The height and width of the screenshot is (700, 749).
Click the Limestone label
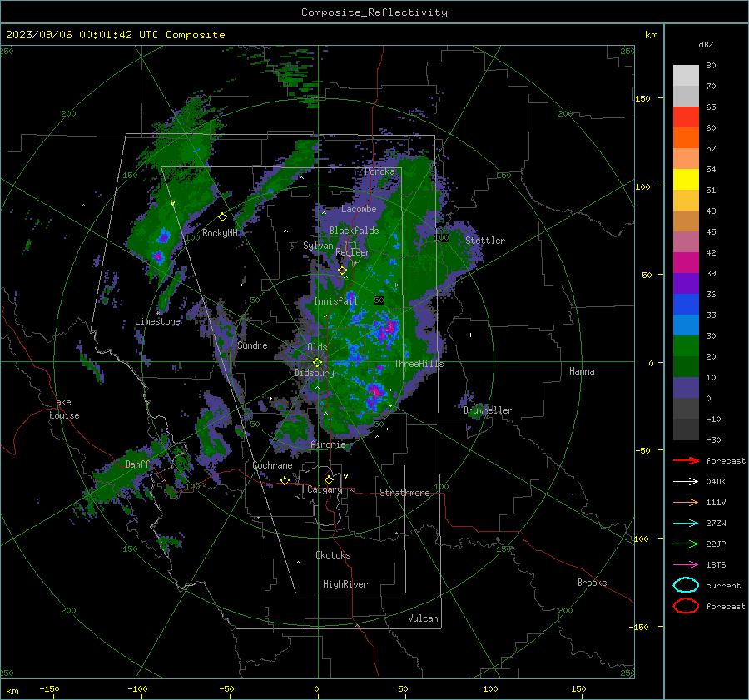pos(157,321)
